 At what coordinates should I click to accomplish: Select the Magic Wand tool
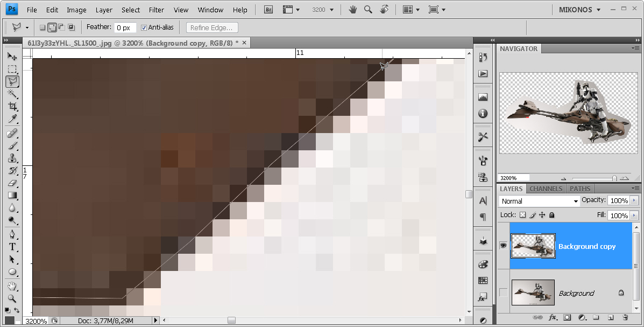click(x=12, y=94)
